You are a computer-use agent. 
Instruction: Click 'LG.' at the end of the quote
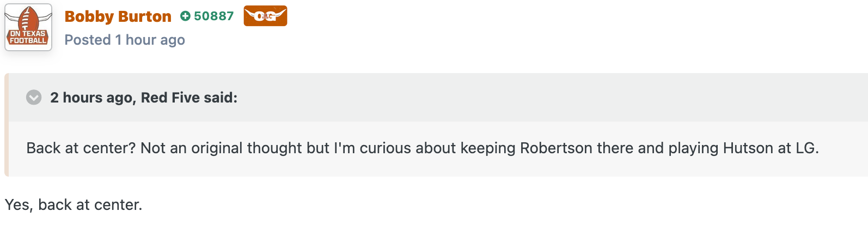(808, 148)
